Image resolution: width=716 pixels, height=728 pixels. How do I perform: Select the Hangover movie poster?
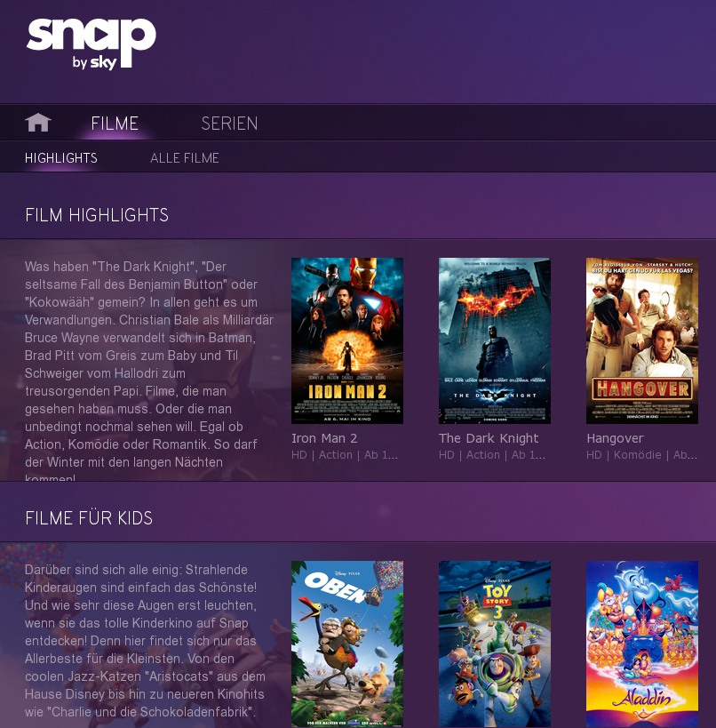[x=642, y=340]
